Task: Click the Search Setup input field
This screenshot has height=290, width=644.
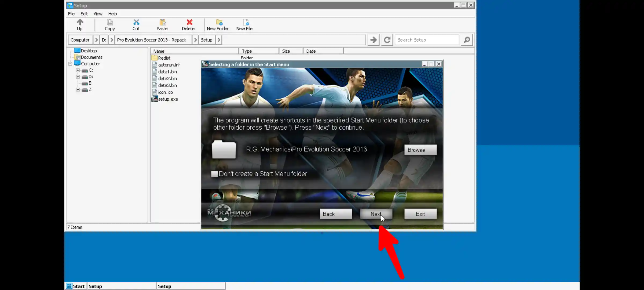Action: 427,40
